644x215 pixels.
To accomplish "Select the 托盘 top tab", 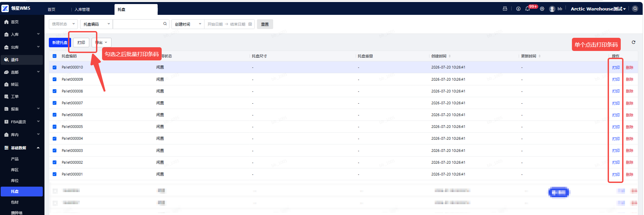I will (136, 9).
